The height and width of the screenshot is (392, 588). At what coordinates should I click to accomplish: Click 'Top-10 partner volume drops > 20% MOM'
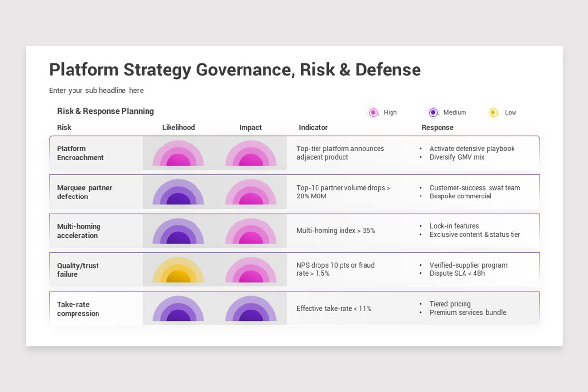click(343, 192)
